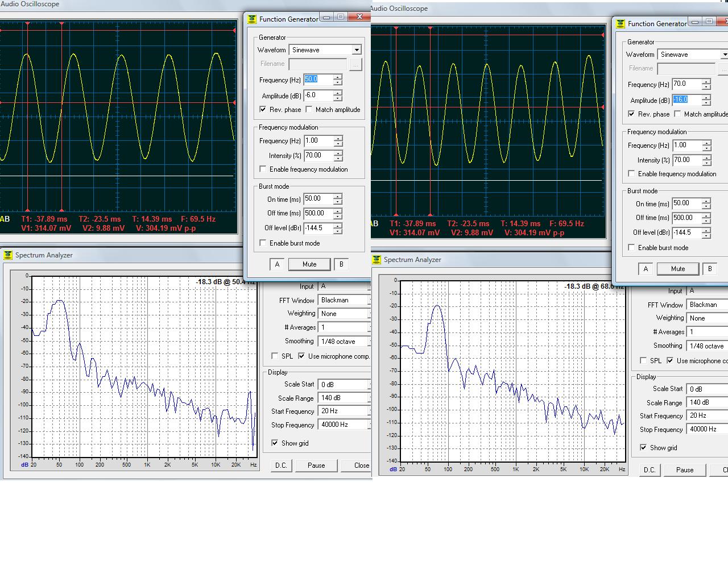The width and height of the screenshot is (728, 582).
Task: Select channel B in the 70.0 Hz generator
Action: (x=710, y=269)
